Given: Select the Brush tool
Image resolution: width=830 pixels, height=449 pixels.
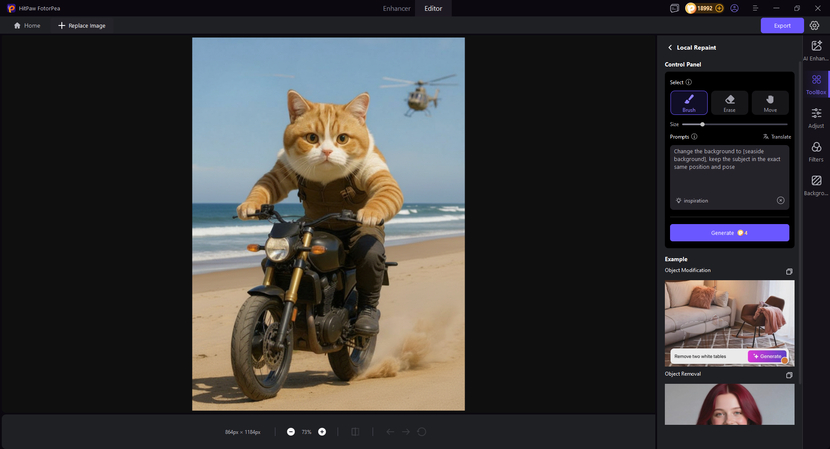Looking at the screenshot, I should coord(689,102).
